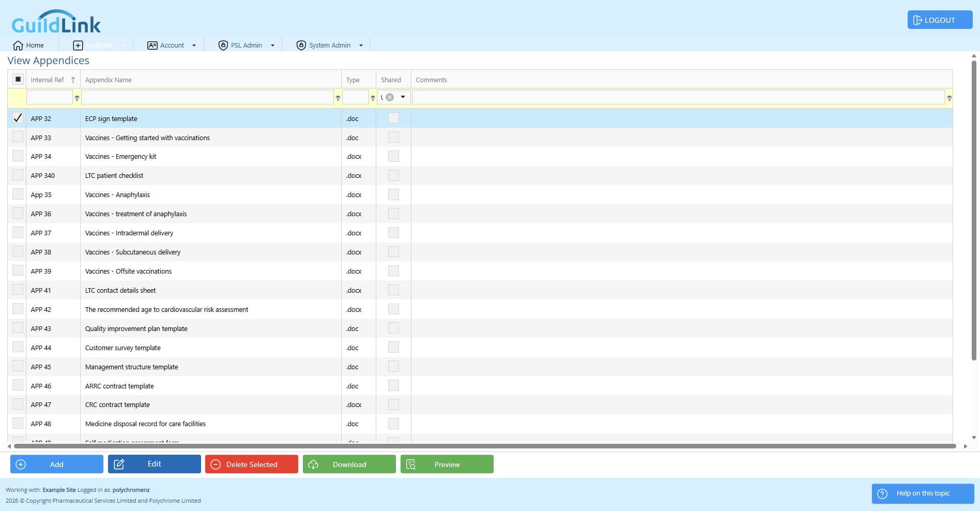Viewport: 980px width, 511px height.
Task: Expand the Account menu dropdown arrow
Action: (x=194, y=46)
